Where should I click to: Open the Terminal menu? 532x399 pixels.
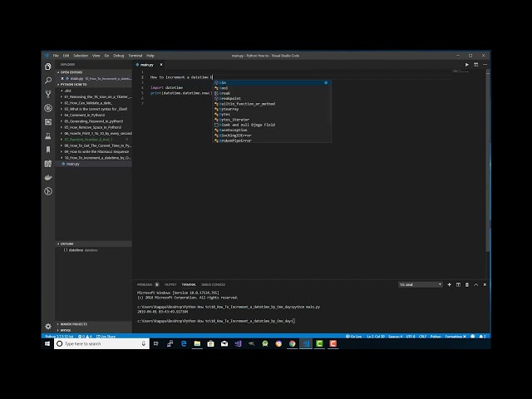tap(135, 56)
